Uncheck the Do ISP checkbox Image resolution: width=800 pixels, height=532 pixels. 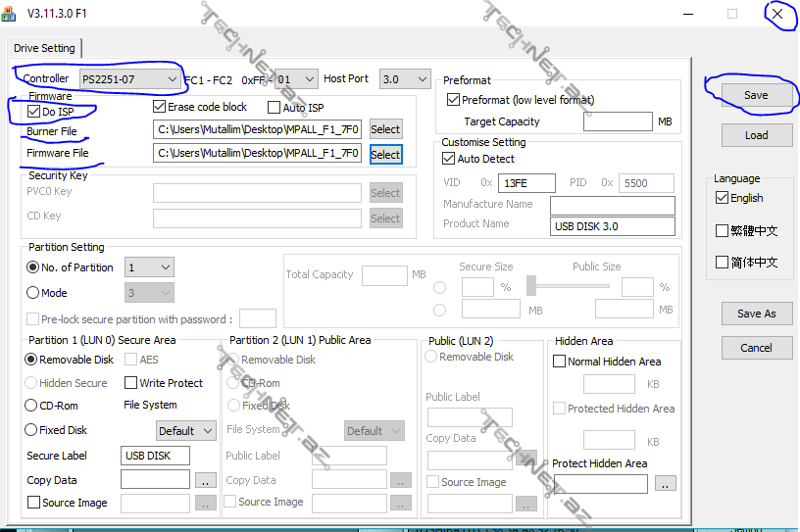coord(34,112)
